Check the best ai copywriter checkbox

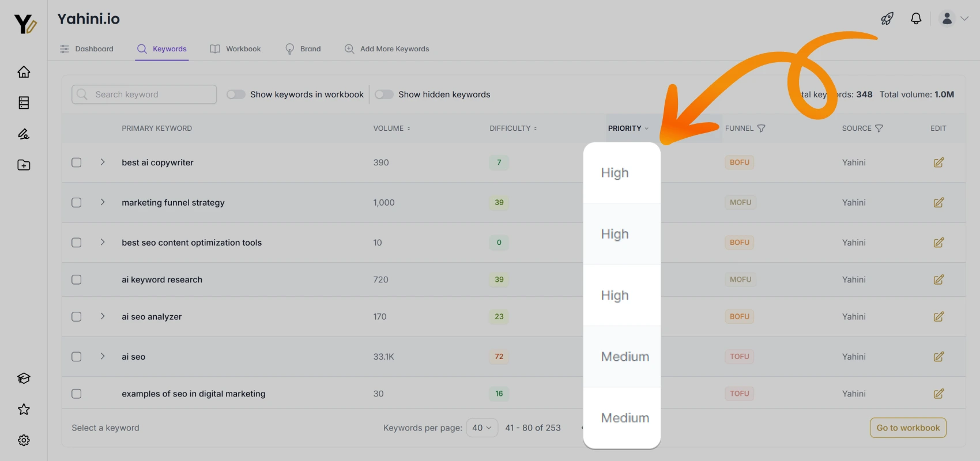tap(76, 163)
